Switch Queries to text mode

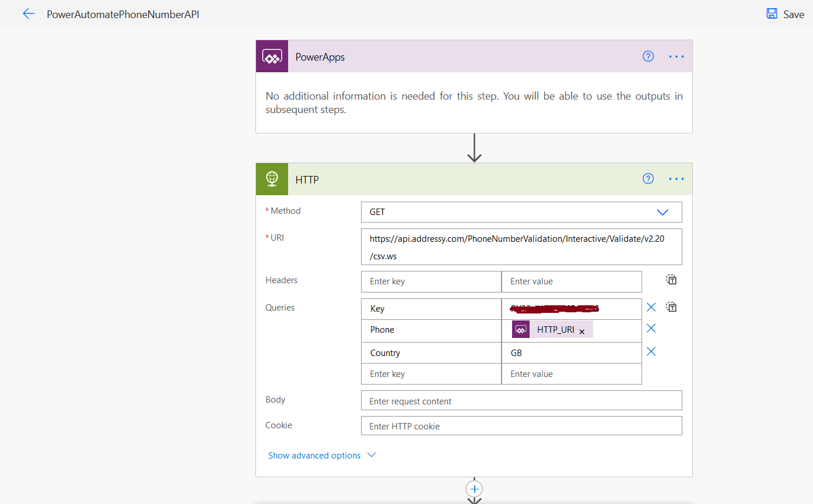671,306
